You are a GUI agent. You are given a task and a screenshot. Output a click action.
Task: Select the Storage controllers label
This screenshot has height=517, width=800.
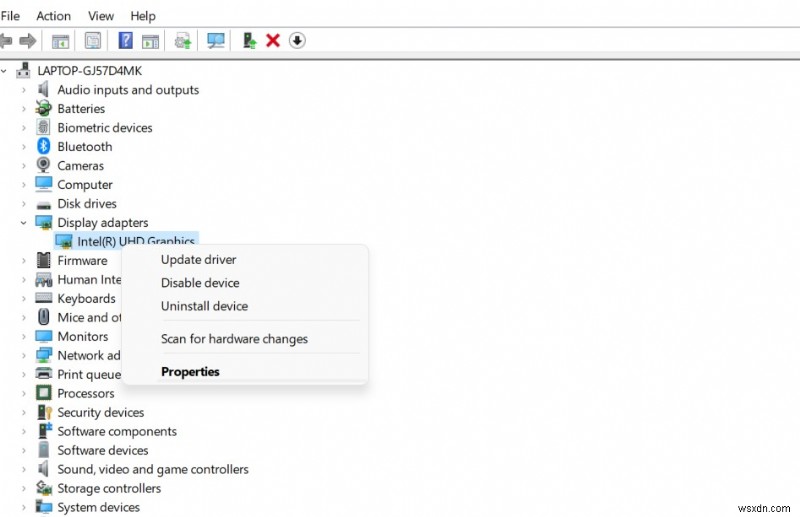[109, 488]
